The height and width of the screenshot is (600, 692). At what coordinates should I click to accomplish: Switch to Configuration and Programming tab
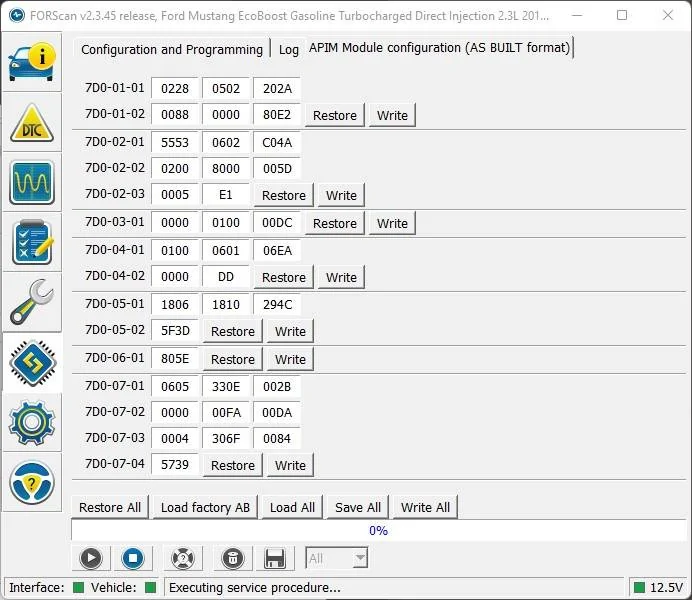(172, 49)
